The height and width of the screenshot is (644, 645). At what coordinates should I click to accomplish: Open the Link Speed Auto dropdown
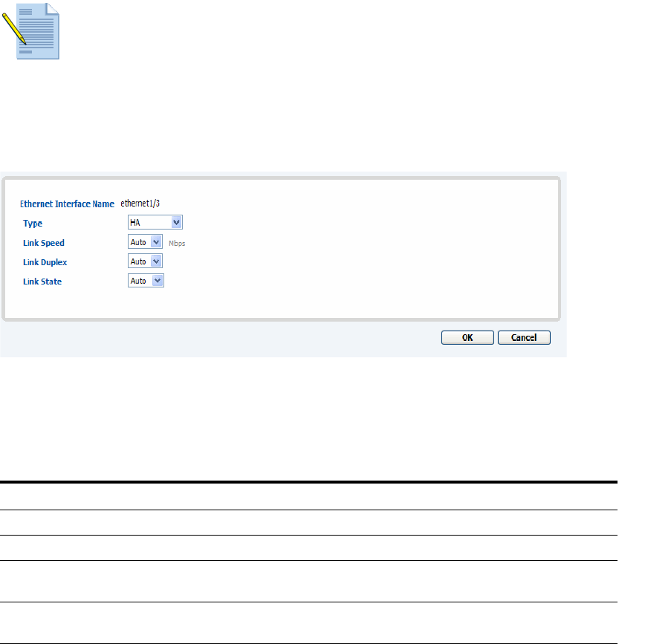pos(145,242)
